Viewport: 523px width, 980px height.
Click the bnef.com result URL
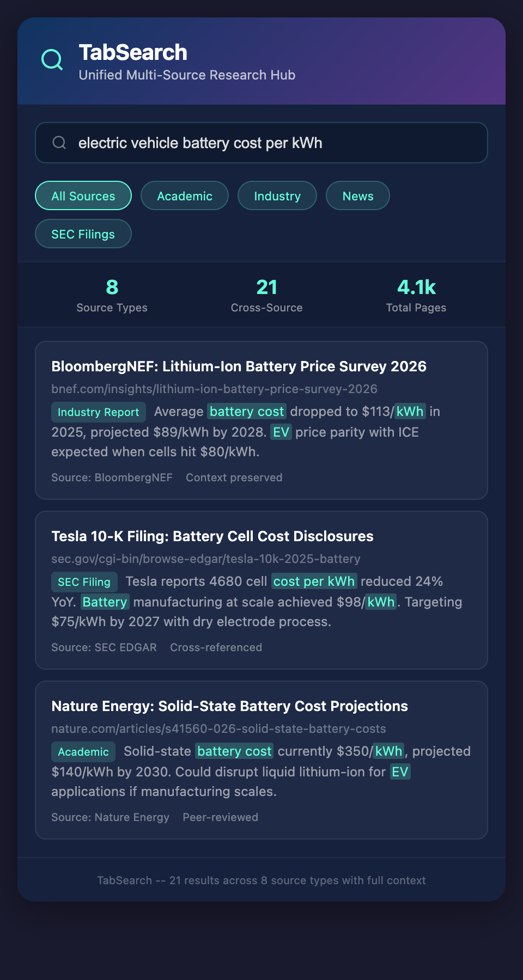point(214,389)
